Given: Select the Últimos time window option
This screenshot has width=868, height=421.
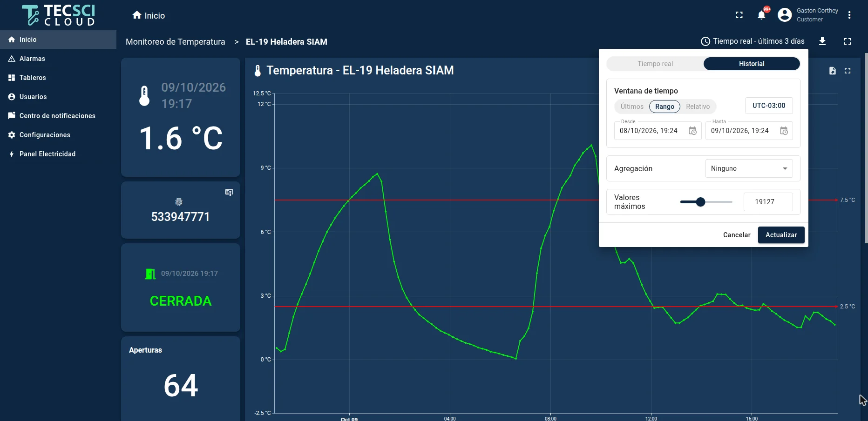Looking at the screenshot, I should [x=632, y=107].
